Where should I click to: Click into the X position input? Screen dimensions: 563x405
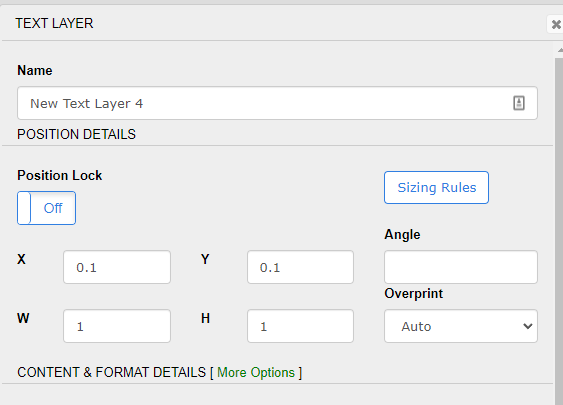pyautogui.click(x=117, y=267)
